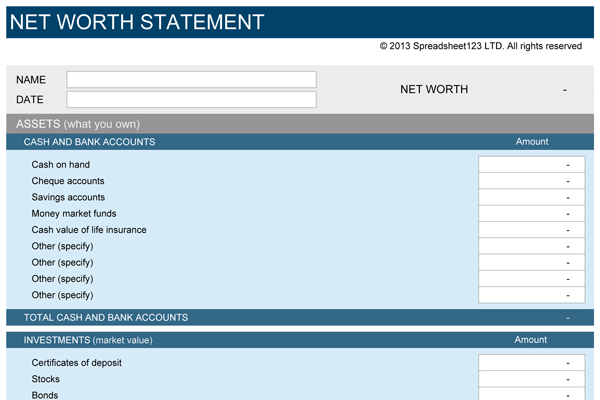Select the Bonds amount cell

tap(531, 394)
